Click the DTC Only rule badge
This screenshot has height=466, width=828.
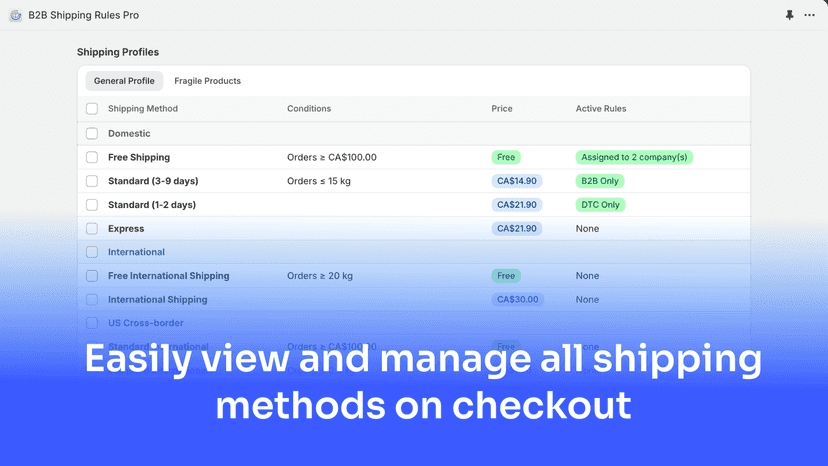(600, 205)
